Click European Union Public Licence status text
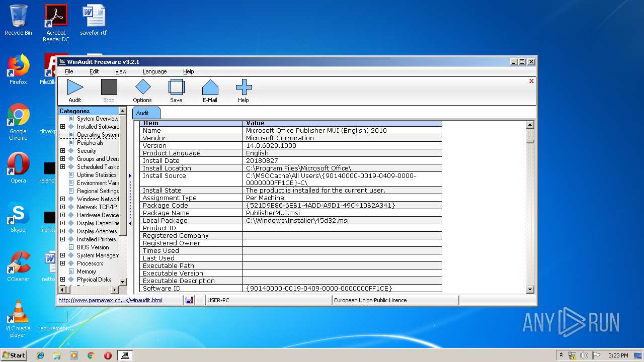 [x=370, y=300]
